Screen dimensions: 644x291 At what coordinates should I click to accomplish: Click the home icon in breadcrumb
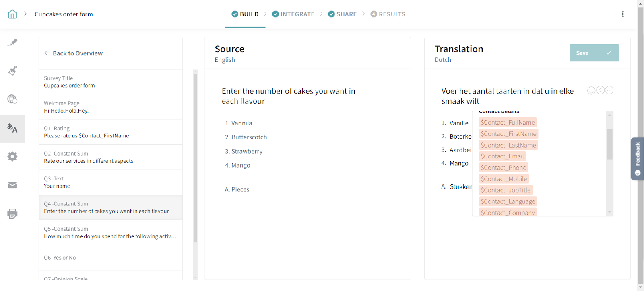click(x=12, y=14)
